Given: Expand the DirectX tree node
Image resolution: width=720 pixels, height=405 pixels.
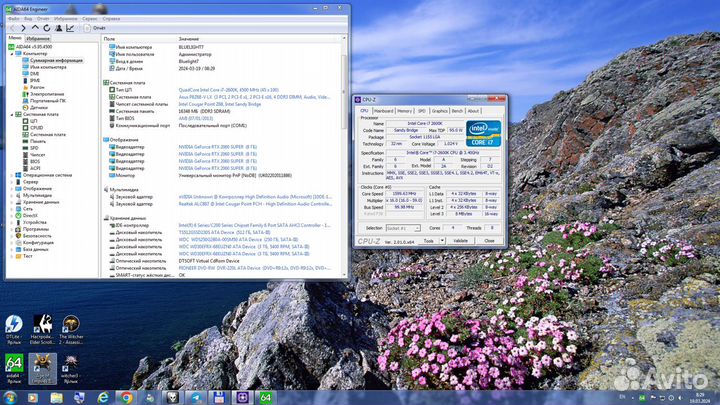Looking at the screenshot, I should [12, 215].
